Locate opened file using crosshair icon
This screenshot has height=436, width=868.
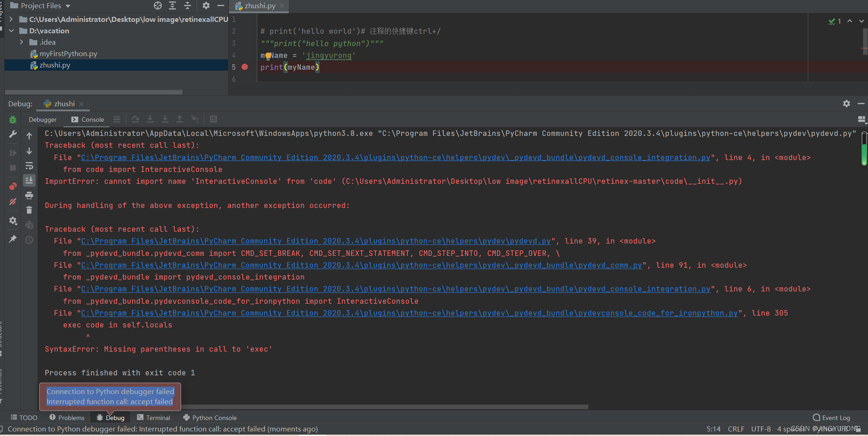(x=157, y=5)
